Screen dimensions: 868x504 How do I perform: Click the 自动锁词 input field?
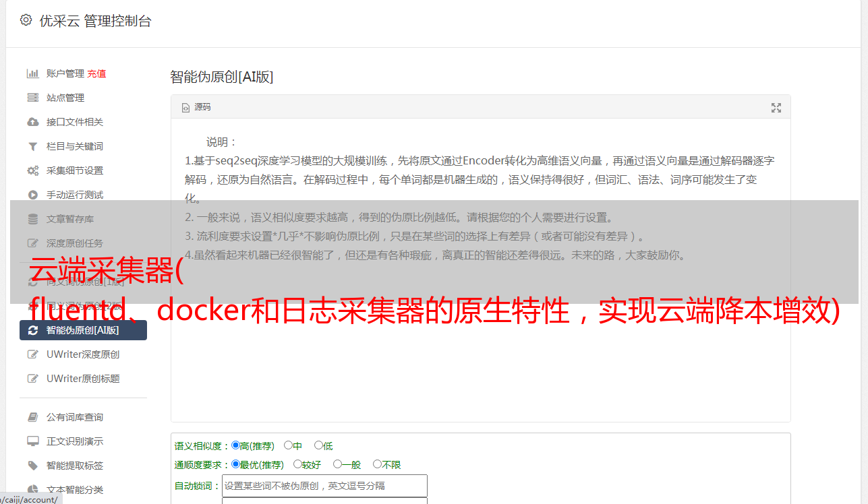[x=324, y=486]
